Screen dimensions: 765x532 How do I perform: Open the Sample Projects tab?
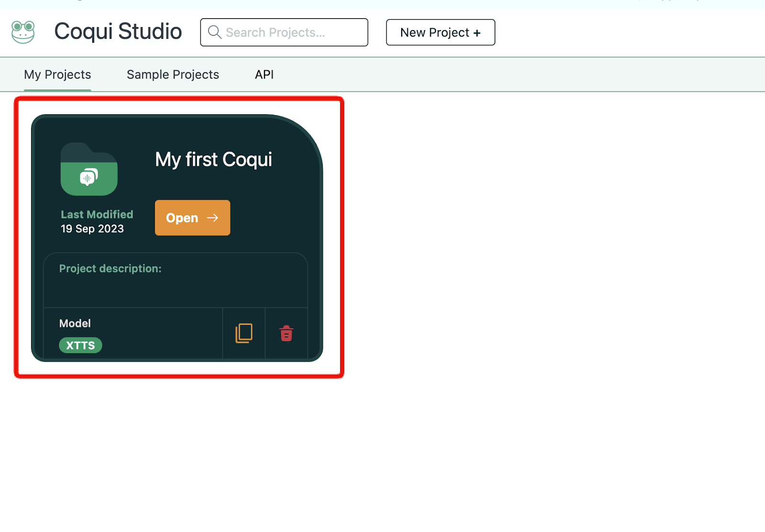tap(173, 75)
